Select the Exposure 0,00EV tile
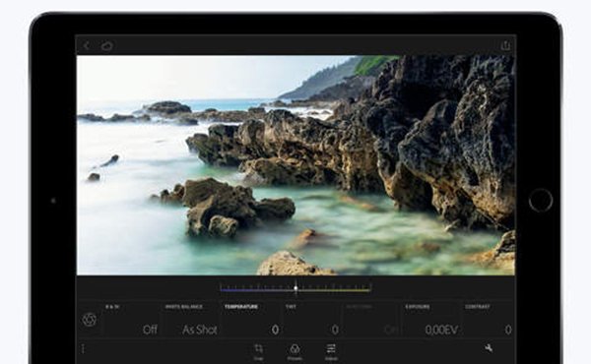This screenshot has width=591, height=364. pyautogui.click(x=431, y=319)
